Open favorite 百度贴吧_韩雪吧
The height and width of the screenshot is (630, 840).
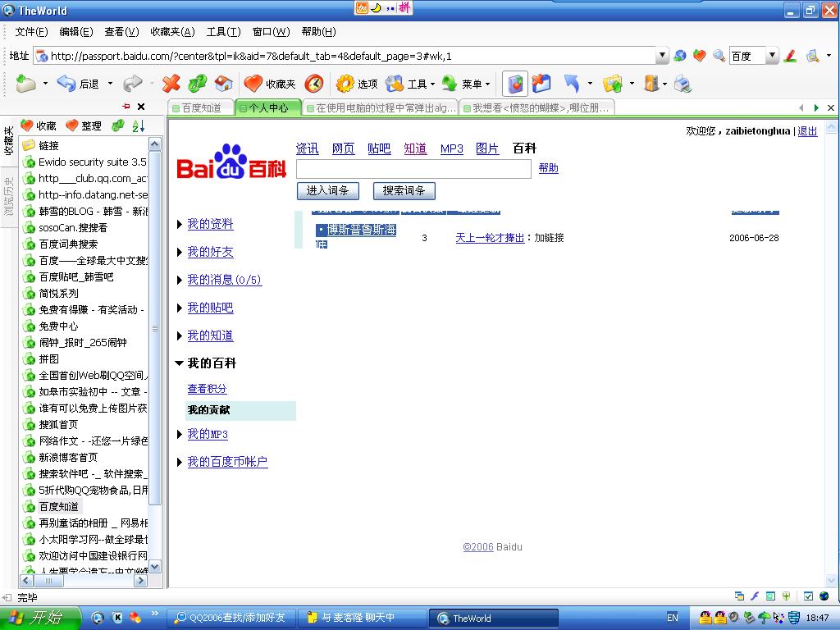(x=76, y=277)
